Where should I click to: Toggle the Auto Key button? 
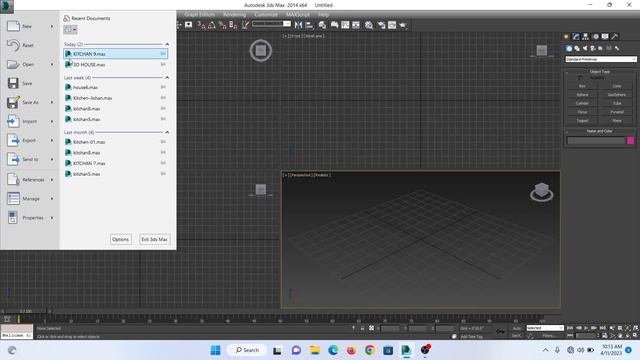[517, 328]
